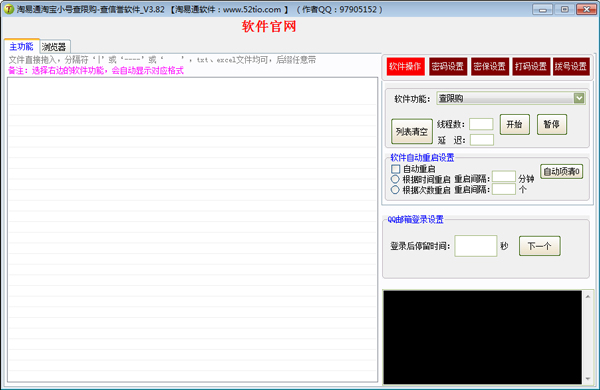The height and width of the screenshot is (390, 600).
Task: Click the 暂停 button
Action: pos(552,124)
